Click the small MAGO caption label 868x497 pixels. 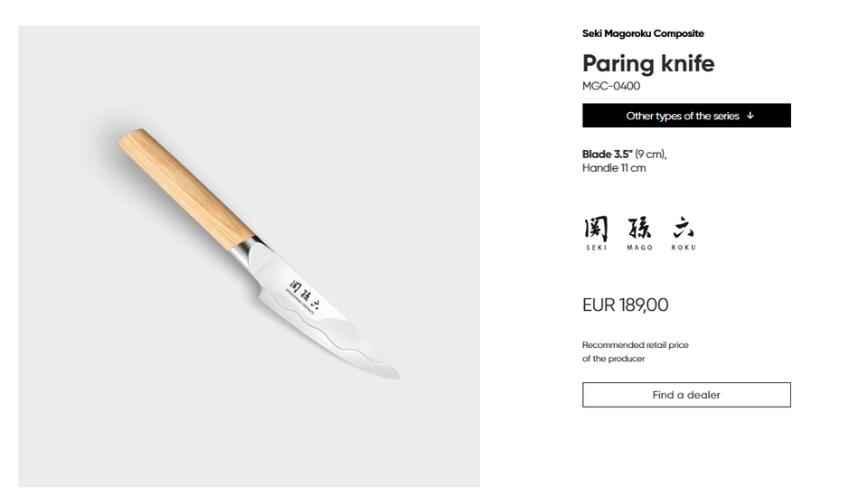(639, 248)
